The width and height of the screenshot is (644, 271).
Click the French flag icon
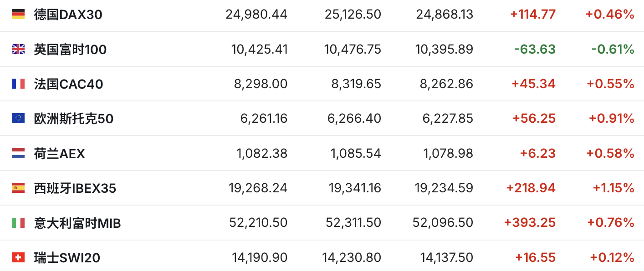pyautogui.click(x=18, y=84)
